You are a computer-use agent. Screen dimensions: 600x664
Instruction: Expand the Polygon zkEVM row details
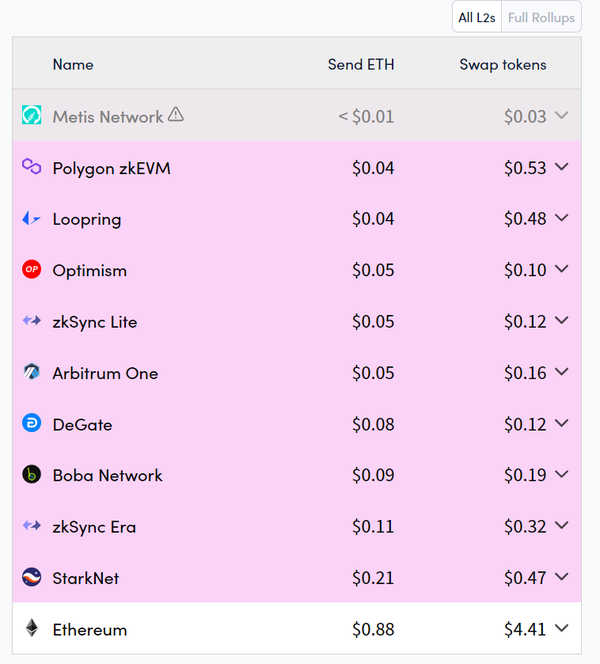point(561,167)
